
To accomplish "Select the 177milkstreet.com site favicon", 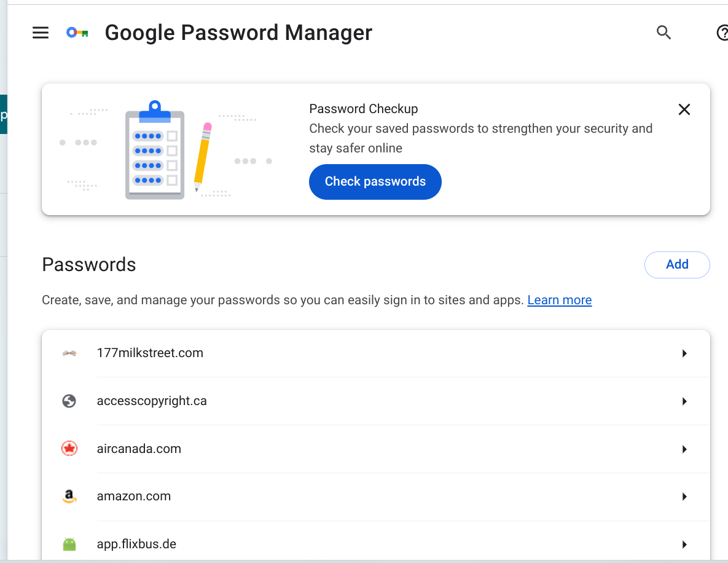I will click(69, 353).
